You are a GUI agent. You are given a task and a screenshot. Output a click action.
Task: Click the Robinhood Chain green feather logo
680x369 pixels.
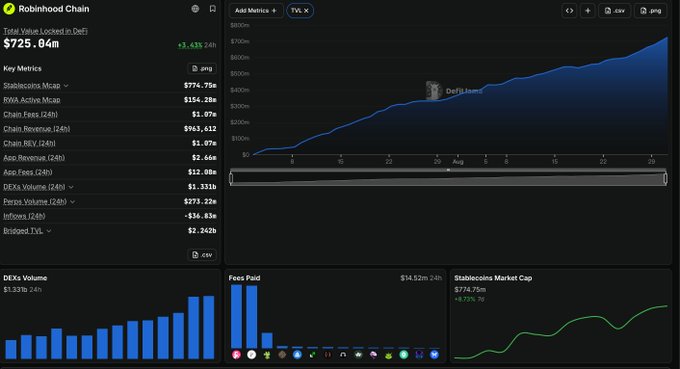pos(9,9)
